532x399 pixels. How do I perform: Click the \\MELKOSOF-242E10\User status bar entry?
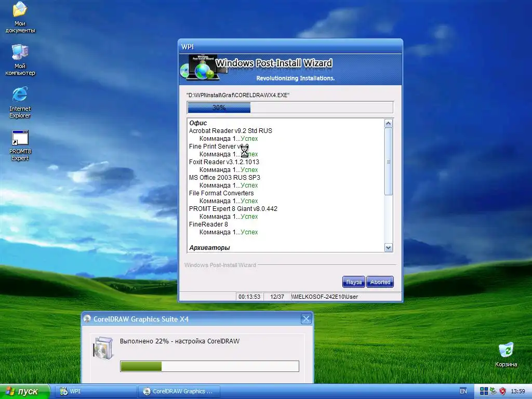324,297
